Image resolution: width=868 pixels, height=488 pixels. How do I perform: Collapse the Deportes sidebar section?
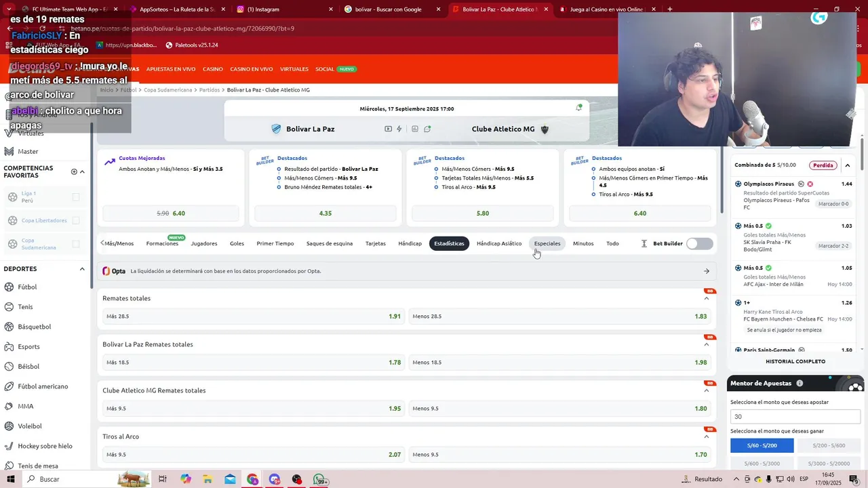pyautogui.click(x=82, y=269)
